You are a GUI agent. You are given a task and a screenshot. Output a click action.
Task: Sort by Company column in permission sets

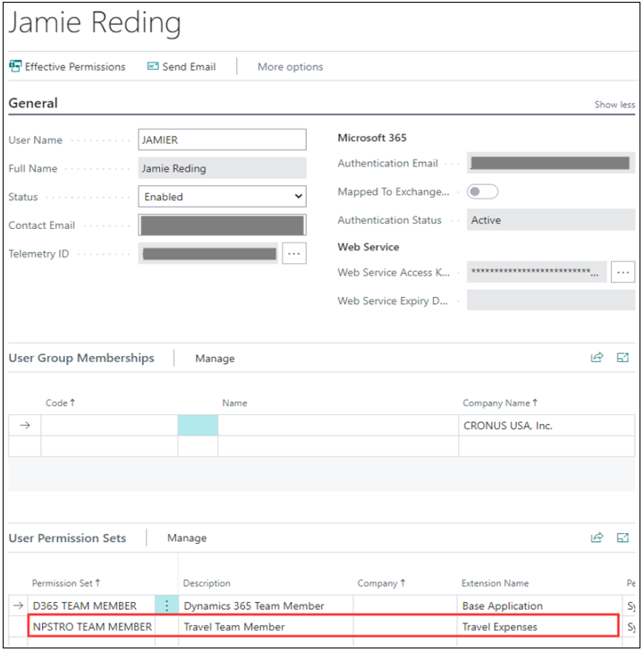click(x=381, y=583)
